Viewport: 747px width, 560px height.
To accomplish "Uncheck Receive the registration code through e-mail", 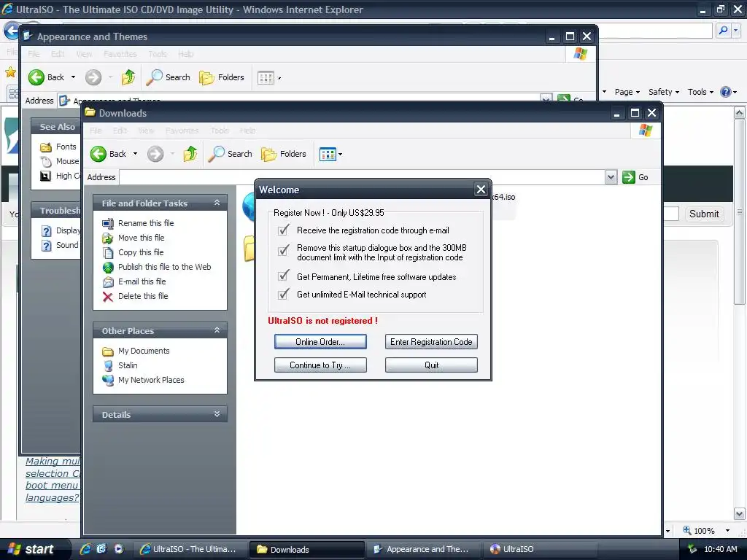I will [x=283, y=230].
